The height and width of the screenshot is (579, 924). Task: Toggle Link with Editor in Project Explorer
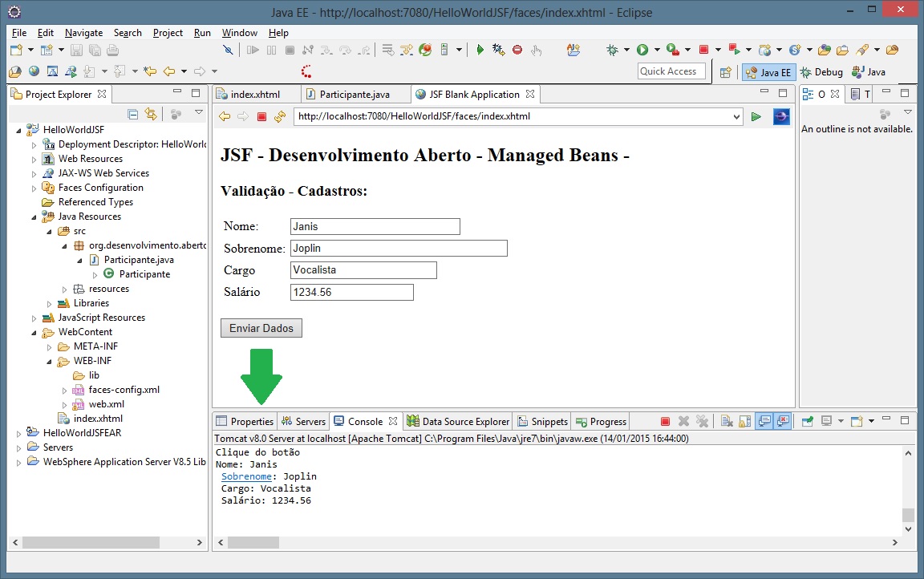tap(151, 115)
